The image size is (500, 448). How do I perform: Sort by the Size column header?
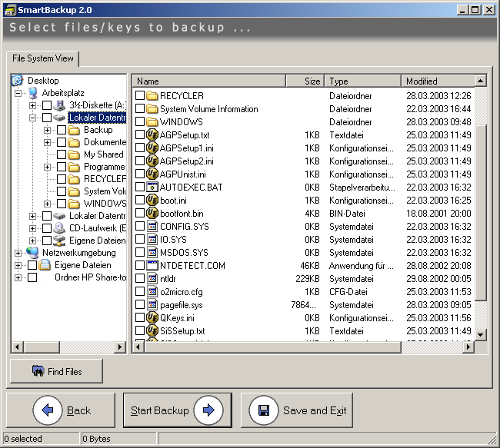[x=305, y=81]
